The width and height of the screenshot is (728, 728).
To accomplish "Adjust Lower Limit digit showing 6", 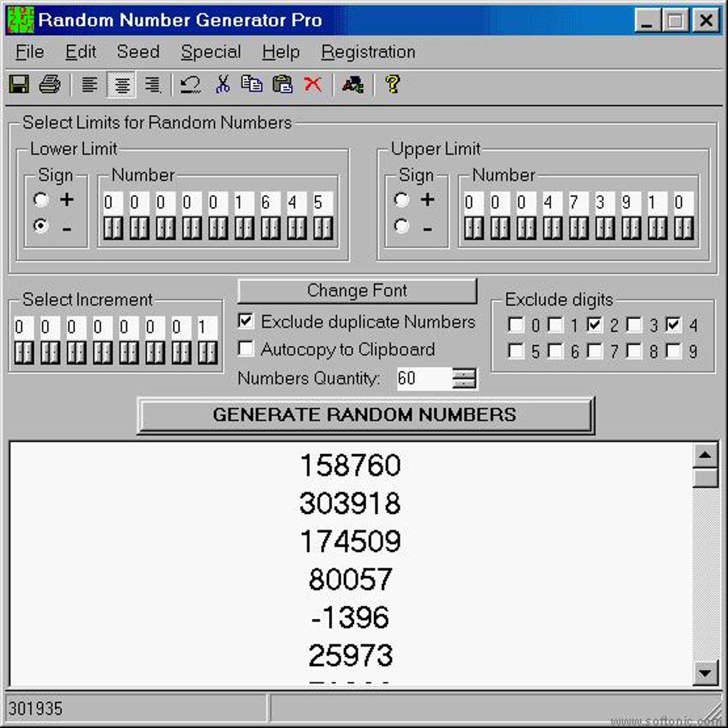I will [271, 228].
